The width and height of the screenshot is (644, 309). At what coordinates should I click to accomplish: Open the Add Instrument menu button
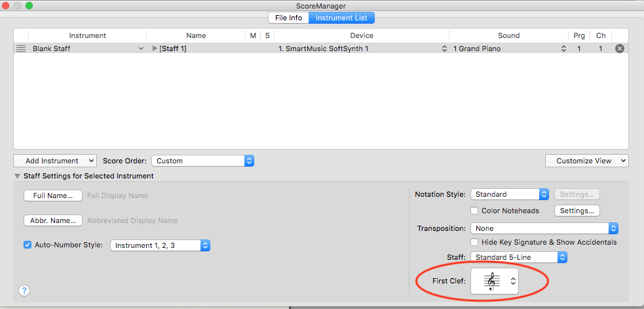tap(55, 161)
